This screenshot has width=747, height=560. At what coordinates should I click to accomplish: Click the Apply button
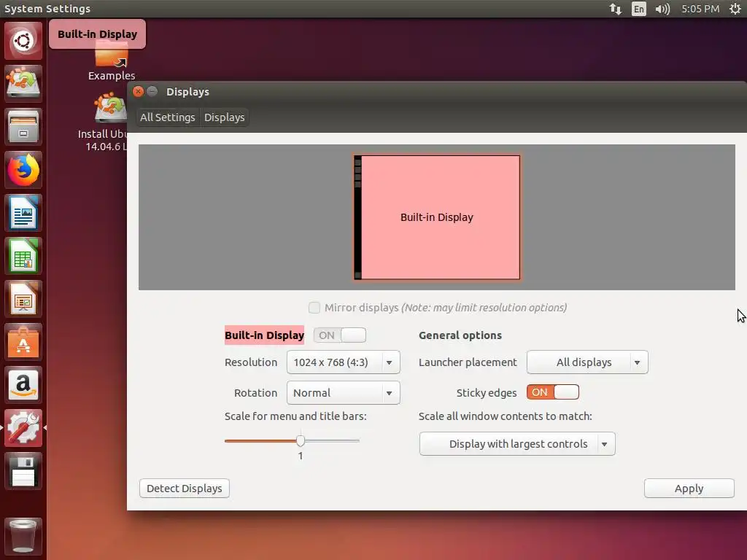click(x=689, y=489)
